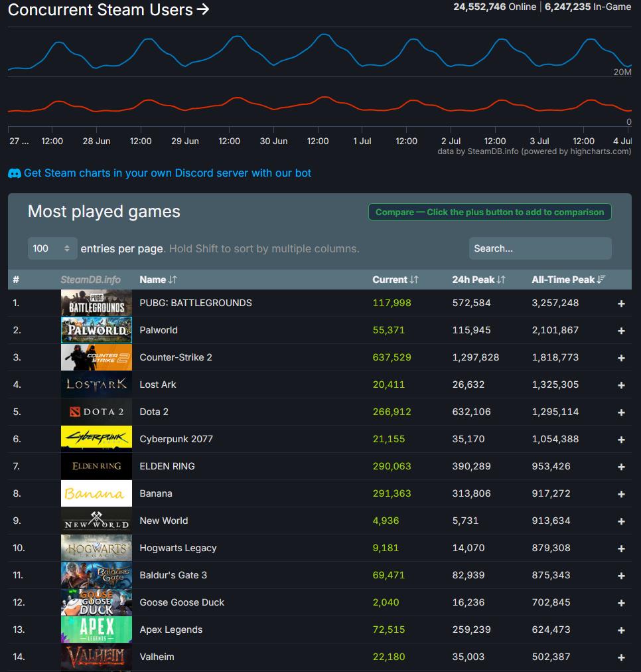
Task: Click the # rank column header
Action: coord(16,280)
